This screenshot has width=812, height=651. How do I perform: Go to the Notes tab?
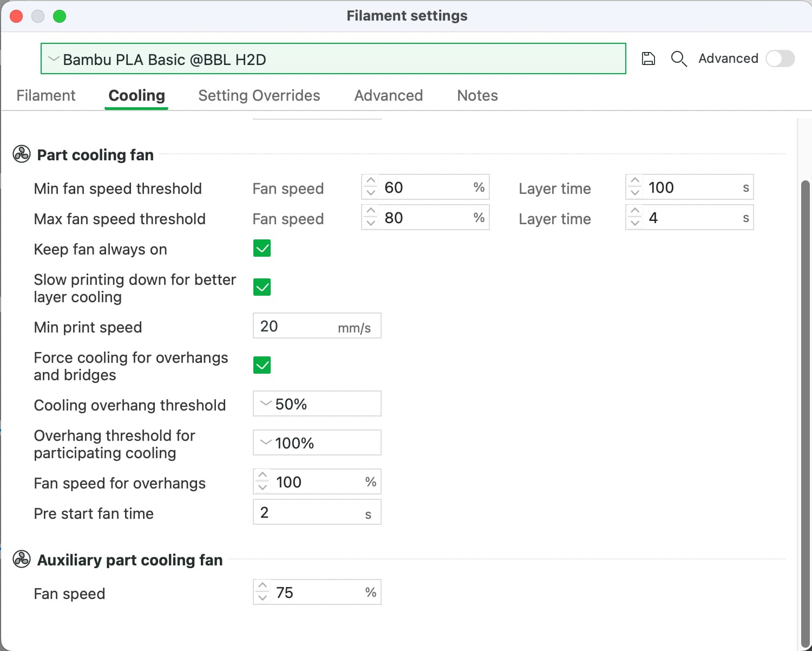coord(477,95)
